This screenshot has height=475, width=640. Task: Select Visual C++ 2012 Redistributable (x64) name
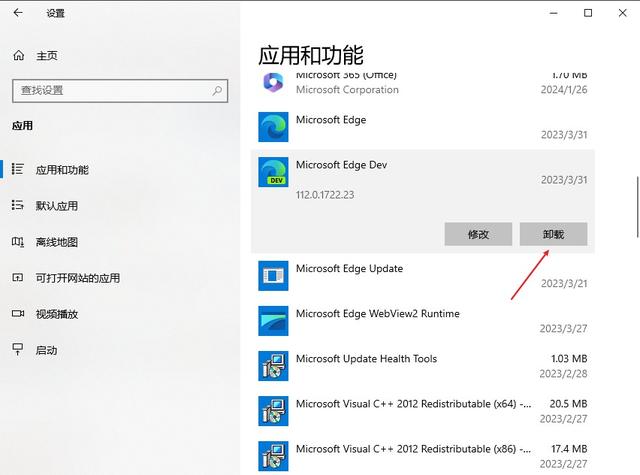click(x=413, y=404)
